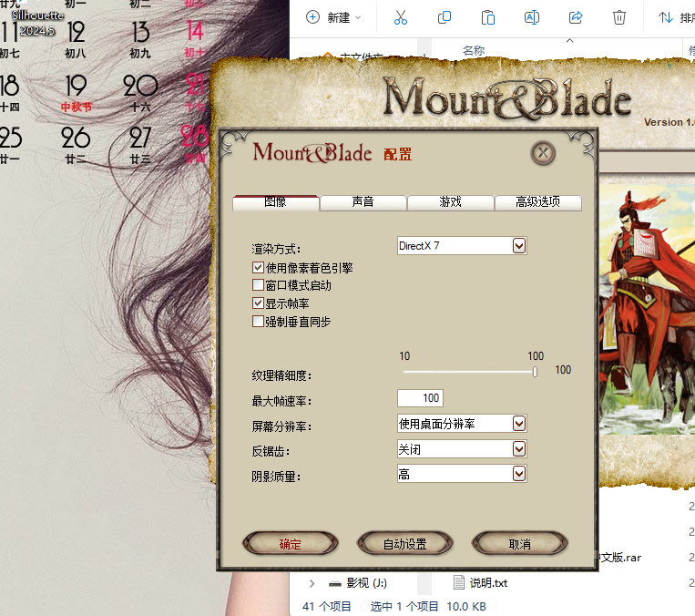Click the Cut scissors icon in Explorer toolbar

[x=401, y=17]
